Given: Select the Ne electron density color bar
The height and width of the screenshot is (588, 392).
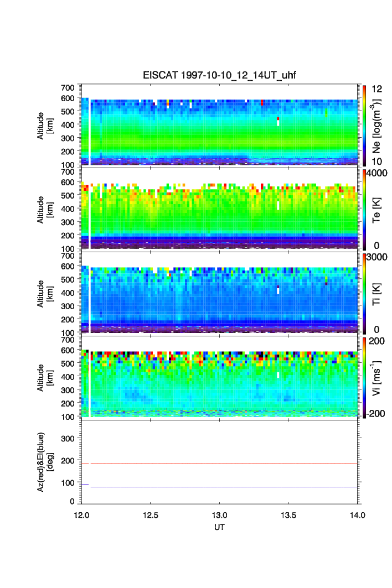Looking at the screenshot, I should coord(364,126).
